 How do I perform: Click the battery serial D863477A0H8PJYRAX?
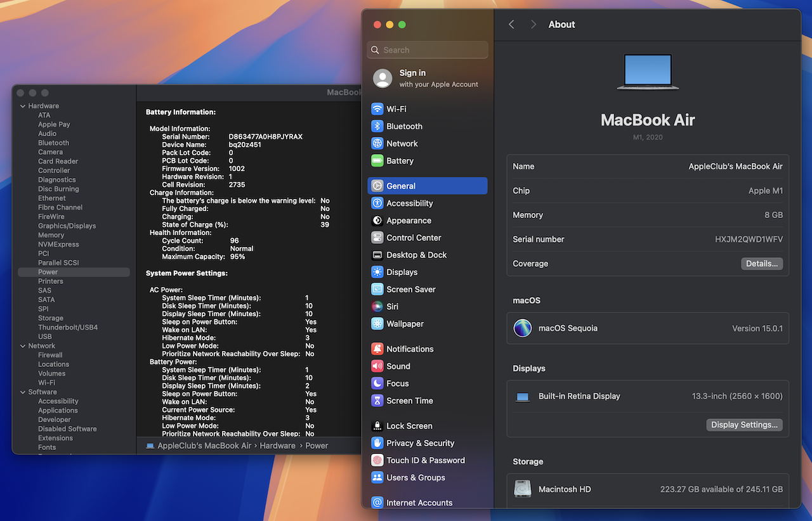[x=265, y=136]
